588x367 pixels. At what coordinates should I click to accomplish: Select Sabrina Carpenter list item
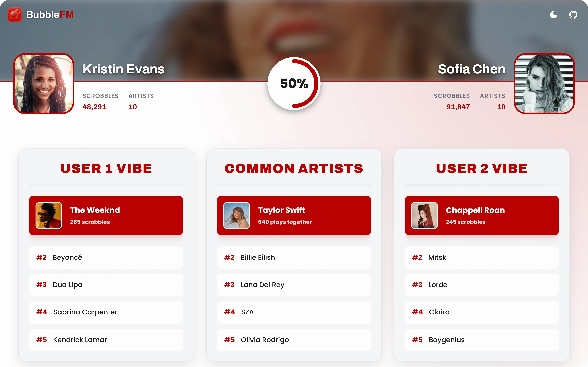point(106,312)
